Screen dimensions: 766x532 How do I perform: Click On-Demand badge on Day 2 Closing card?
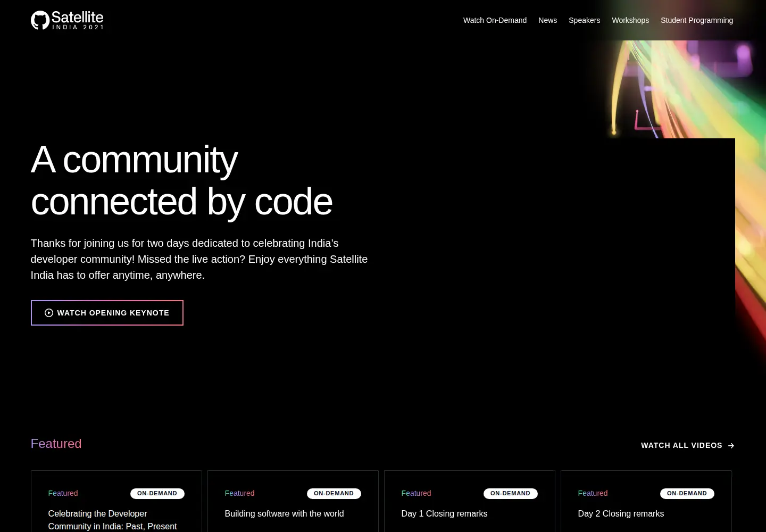pyautogui.click(x=687, y=493)
